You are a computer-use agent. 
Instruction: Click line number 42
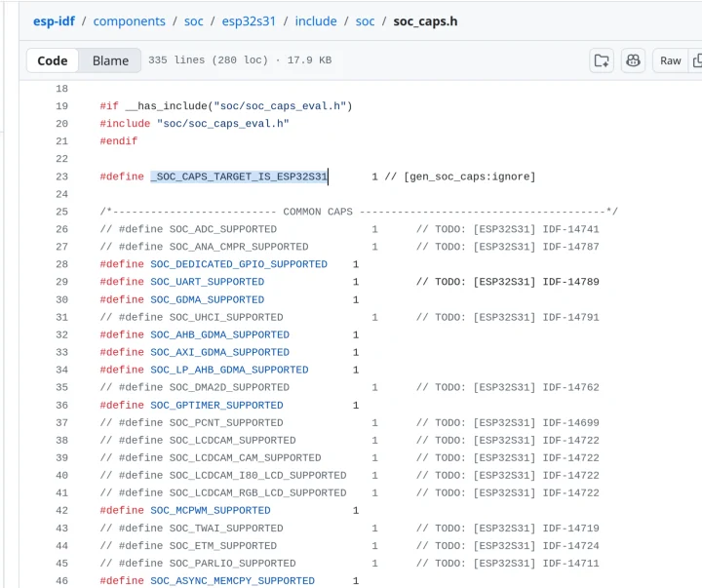click(x=61, y=510)
